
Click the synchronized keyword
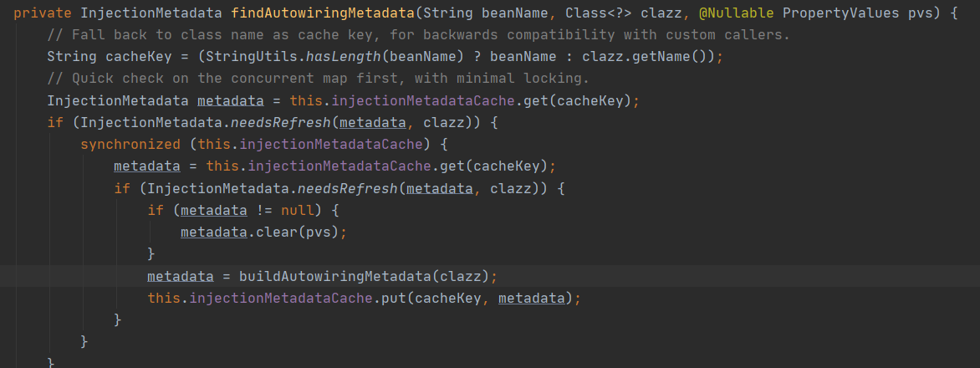pyautogui.click(x=130, y=145)
